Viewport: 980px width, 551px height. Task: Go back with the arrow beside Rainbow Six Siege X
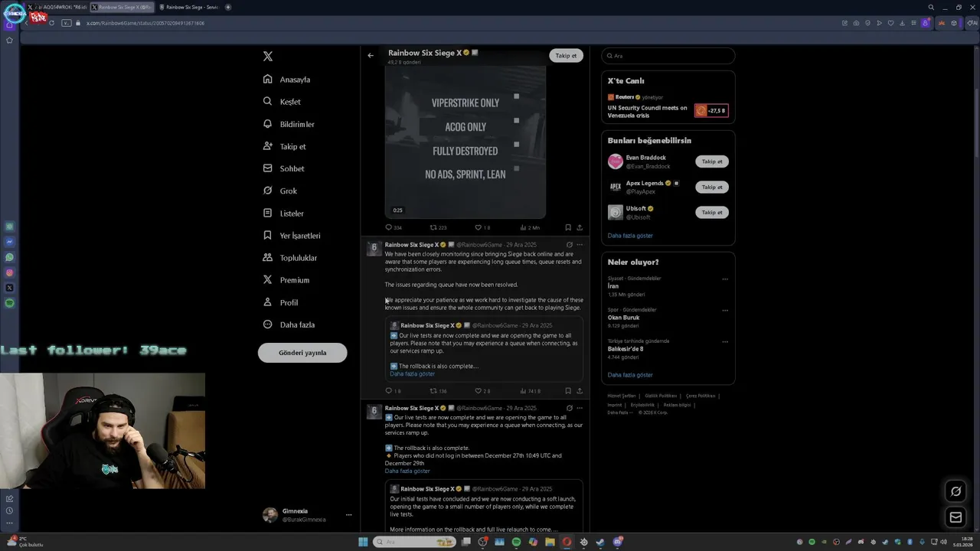(x=371, y=55)
